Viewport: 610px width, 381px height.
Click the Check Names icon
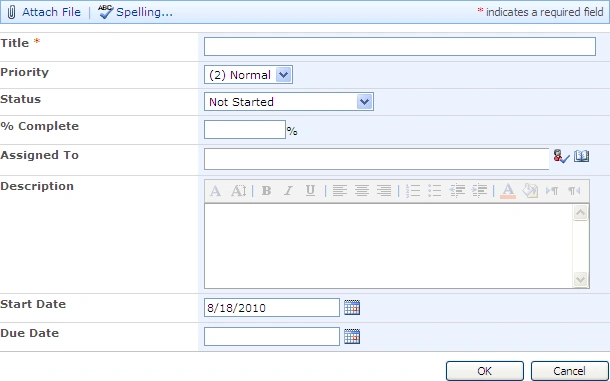pos(561,156)
